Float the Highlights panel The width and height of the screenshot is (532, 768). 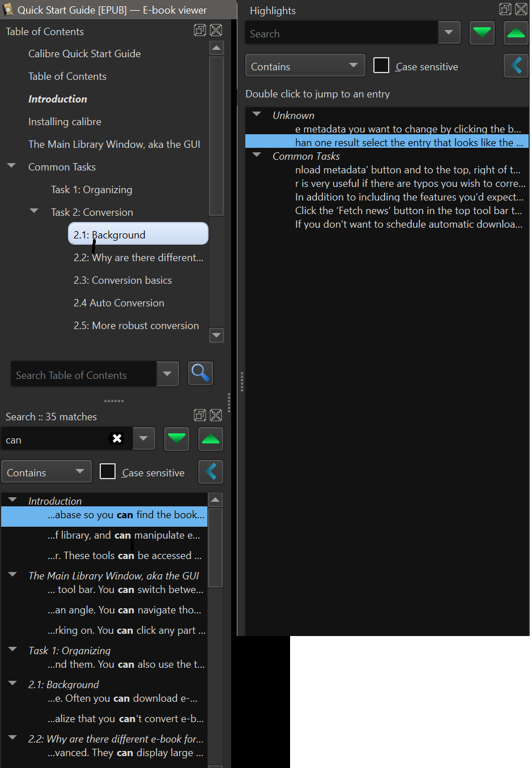pyautogui.click(x=505, y=9)
